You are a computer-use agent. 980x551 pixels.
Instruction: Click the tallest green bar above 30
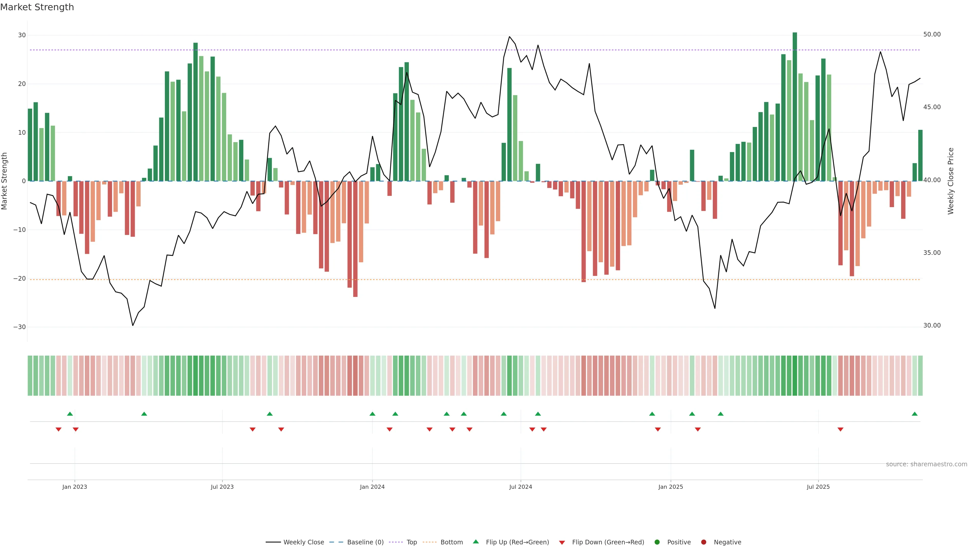click(795, 106)
